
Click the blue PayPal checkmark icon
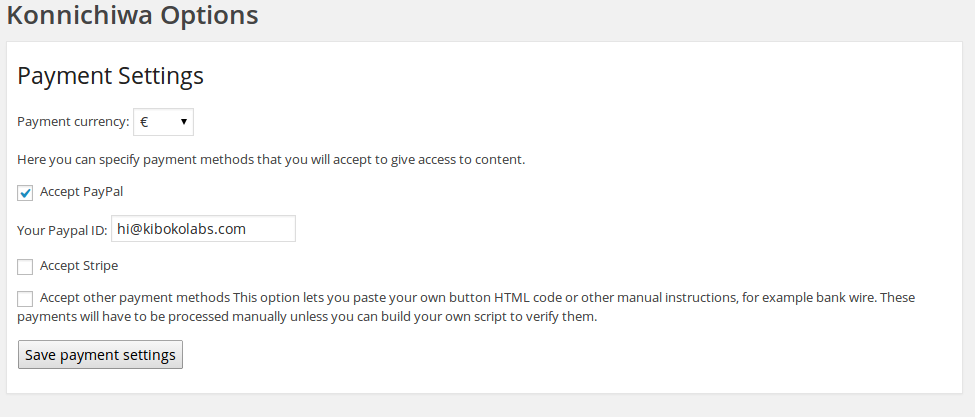tap(25, 193)
